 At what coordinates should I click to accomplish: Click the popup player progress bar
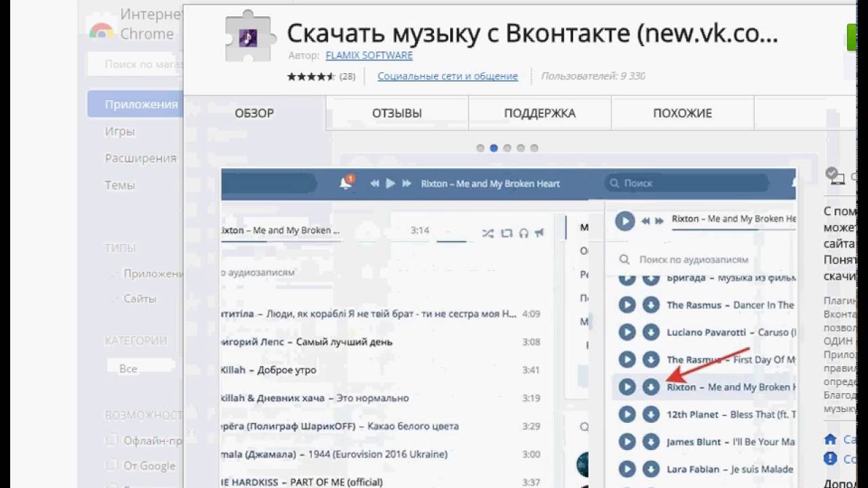pos(734,229)
